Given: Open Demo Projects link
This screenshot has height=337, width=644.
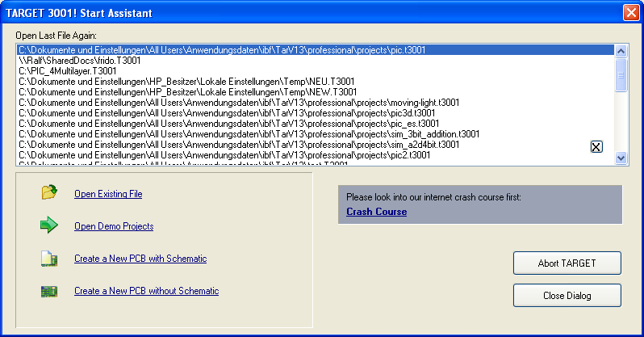Looking at the screenshot, I should click(x=114, y=226).
